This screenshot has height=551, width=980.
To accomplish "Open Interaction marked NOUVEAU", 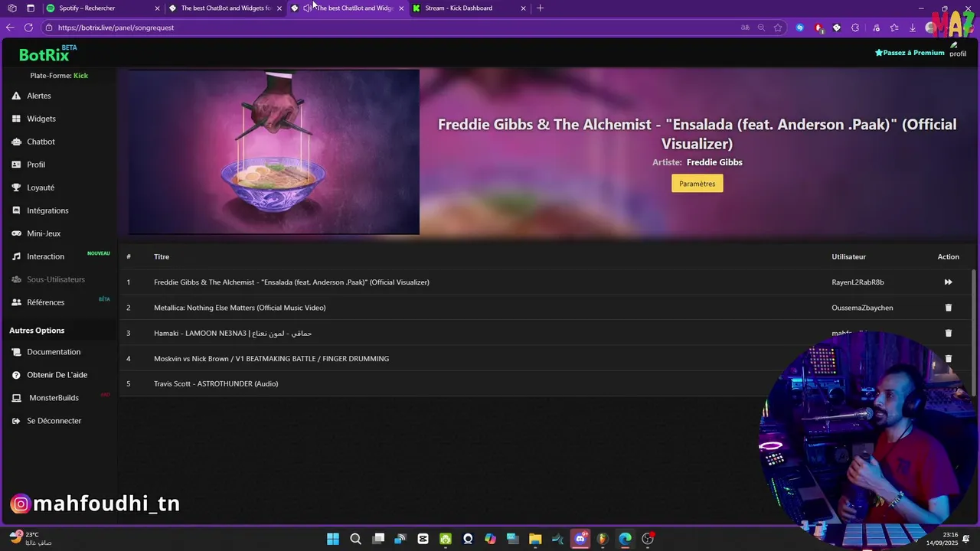I will (46, 256).
